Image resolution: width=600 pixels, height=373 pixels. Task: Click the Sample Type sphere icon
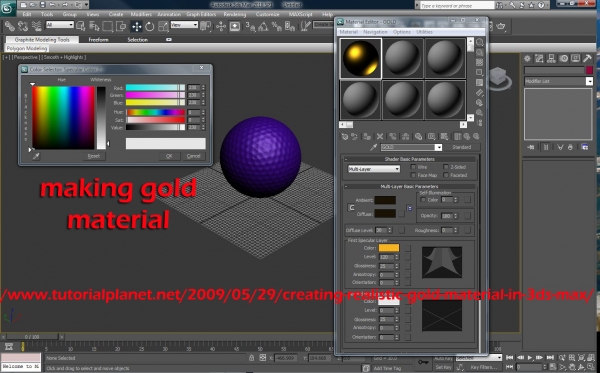tap(479, 42)
